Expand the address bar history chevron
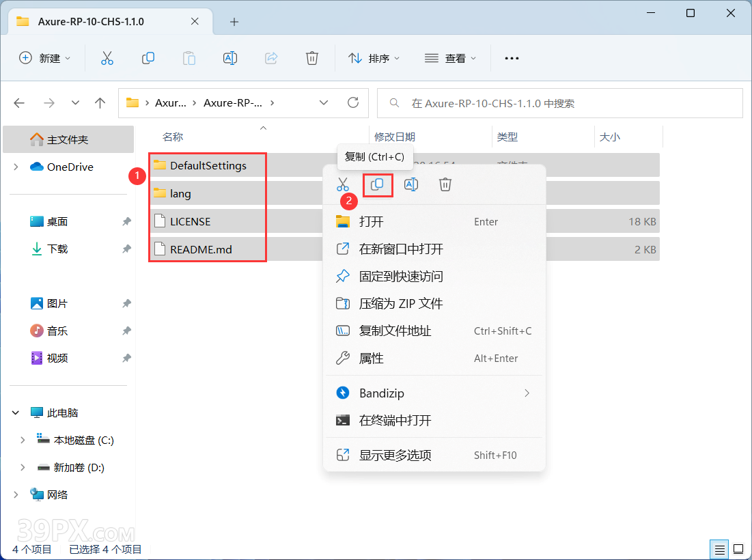752x560 pixels. 324,102
